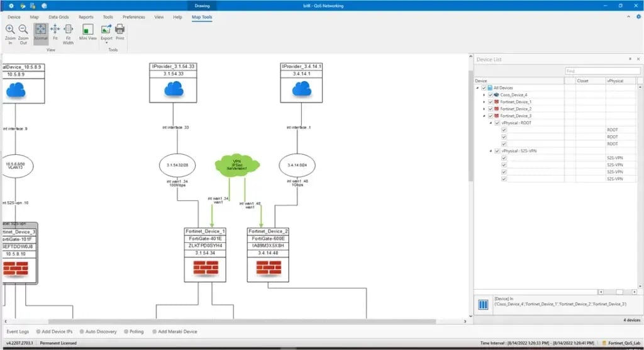Click the green VPN IPSec cloud
The width and height of the screenshot is (644, 350).
point(230,166)
